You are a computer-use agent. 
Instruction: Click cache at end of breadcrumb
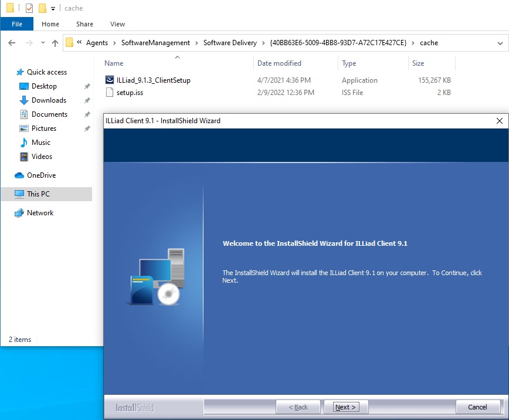(x=429, y=43)
